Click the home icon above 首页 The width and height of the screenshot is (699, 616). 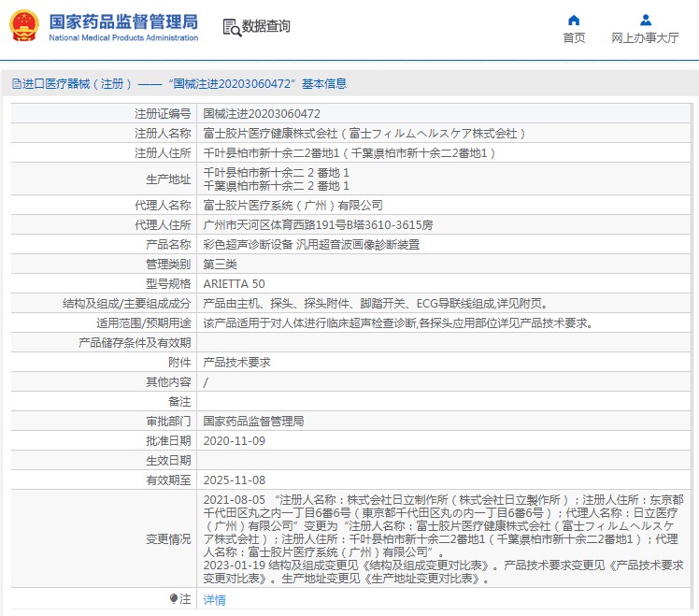[574, 20]
